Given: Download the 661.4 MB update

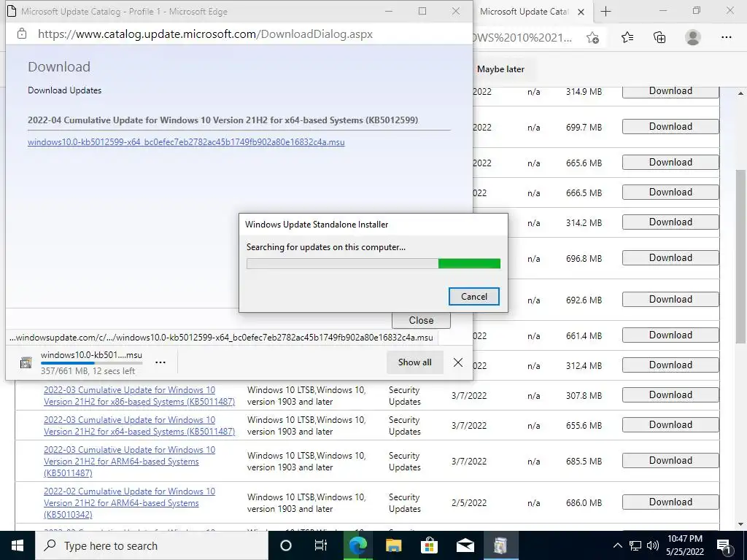Looking at the screenshot, I should coord(670,335).
